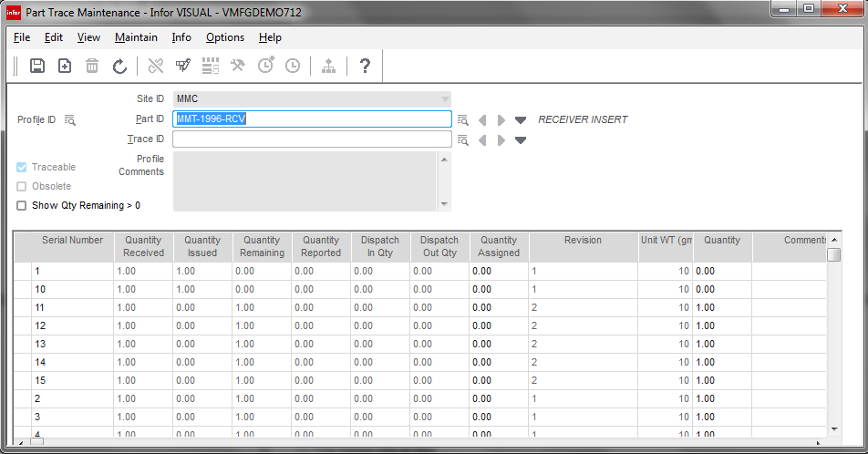The width and height of the screenshot is (868, 454).
Task: Click the Serial Number column header
Action: coord(73,246)
